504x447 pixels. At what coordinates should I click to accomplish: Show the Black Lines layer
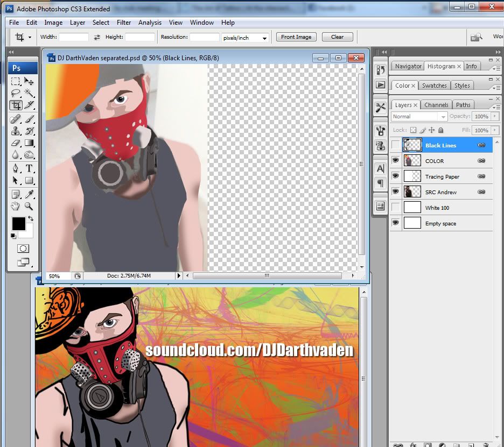[x=396, y=145]
